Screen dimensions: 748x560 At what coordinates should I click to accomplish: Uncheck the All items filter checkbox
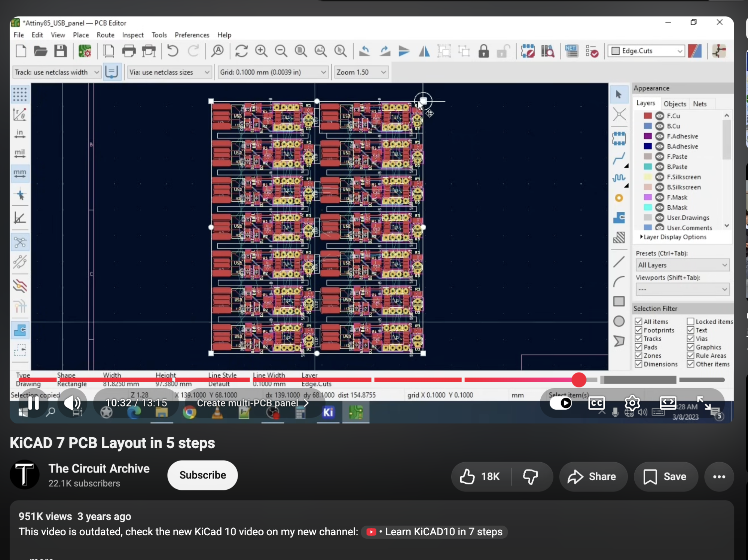[638, 322]
